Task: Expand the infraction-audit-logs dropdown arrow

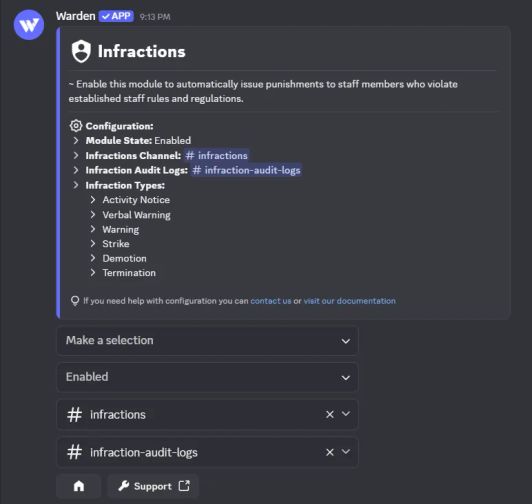Action: coord(346,452)
